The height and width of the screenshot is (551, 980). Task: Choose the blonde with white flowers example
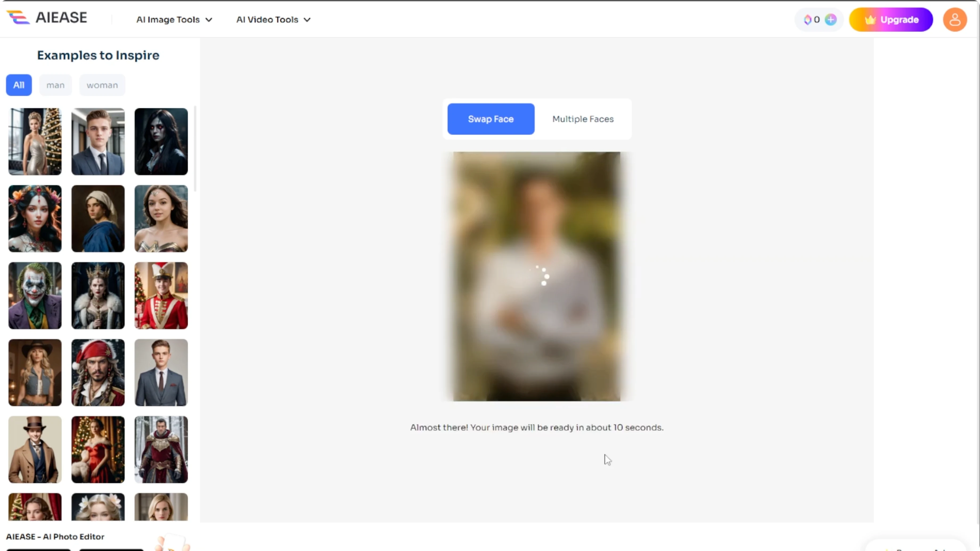point(98,507)
